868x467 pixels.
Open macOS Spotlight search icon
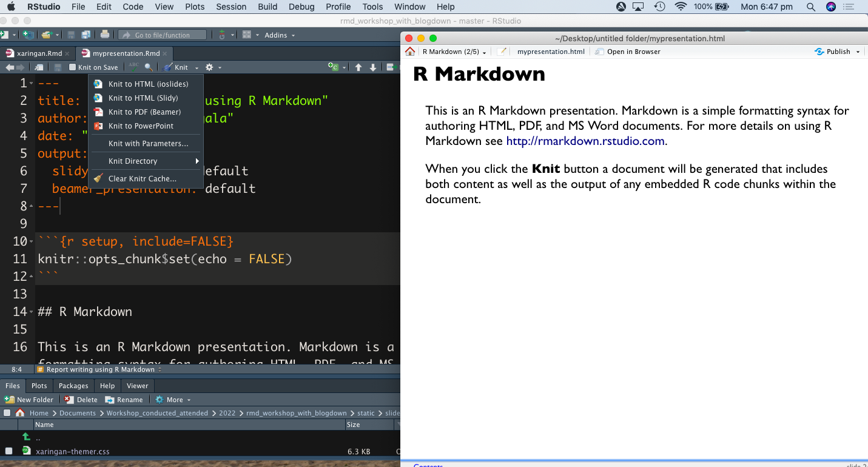pos(811,7)
